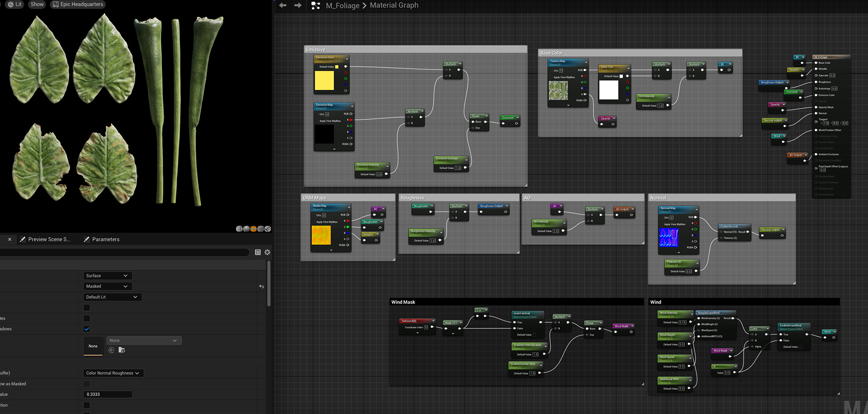Click the back navigation arrow in graph
This screenshot has height=414, width=868.
tap(282, 5)
